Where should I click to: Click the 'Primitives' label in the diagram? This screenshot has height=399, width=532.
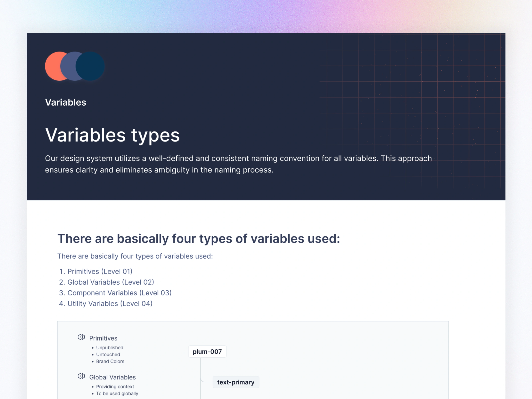pyautogui.click(x=103, y=338)
